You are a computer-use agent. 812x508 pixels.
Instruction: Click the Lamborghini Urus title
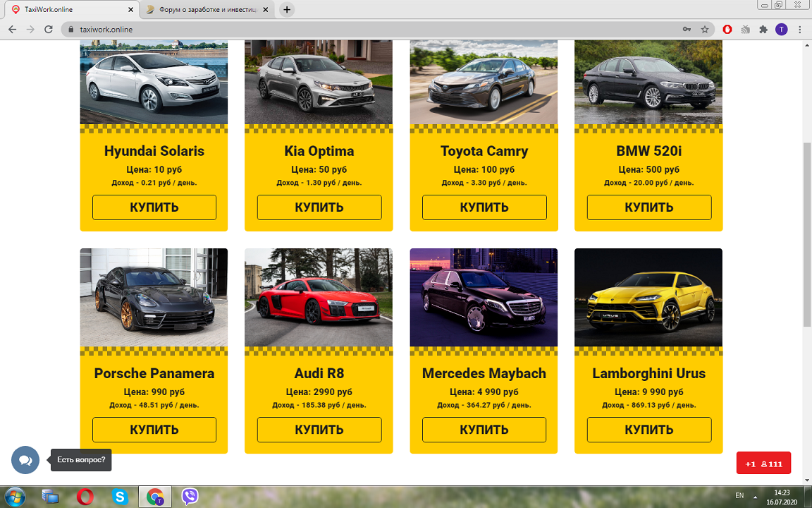649,373
